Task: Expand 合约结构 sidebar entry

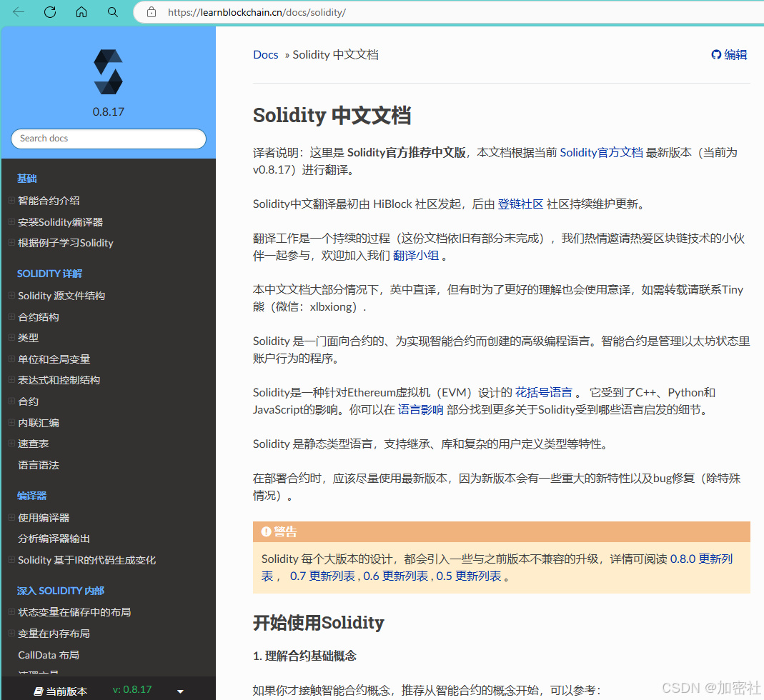Action: tap(11, 316)
